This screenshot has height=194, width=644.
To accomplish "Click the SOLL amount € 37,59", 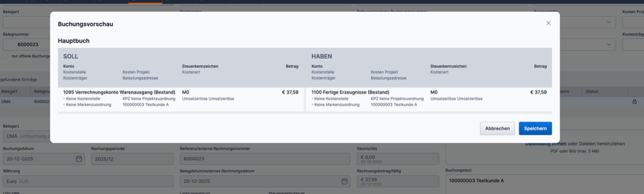I will coord(290,92).
